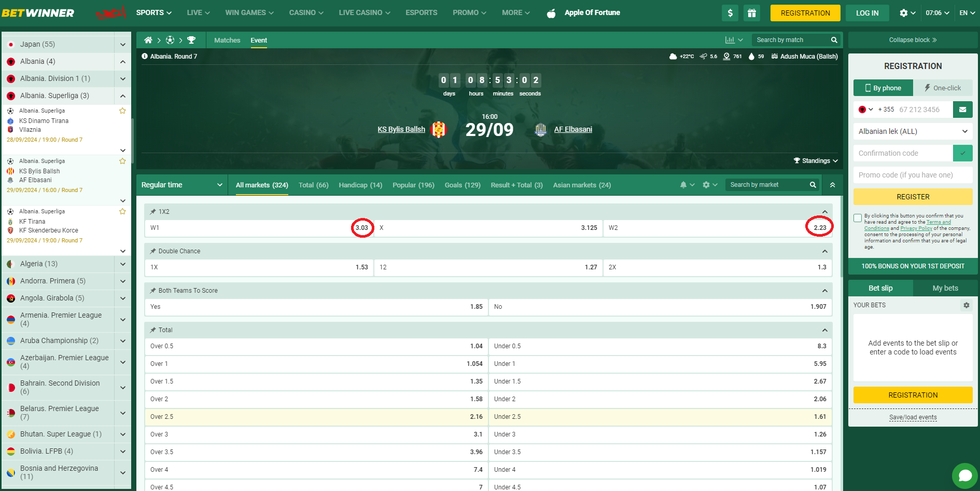Screen dimensions: 980x491
Task: Expand Albania. Division 1 (1)
Action: [123, 79]
